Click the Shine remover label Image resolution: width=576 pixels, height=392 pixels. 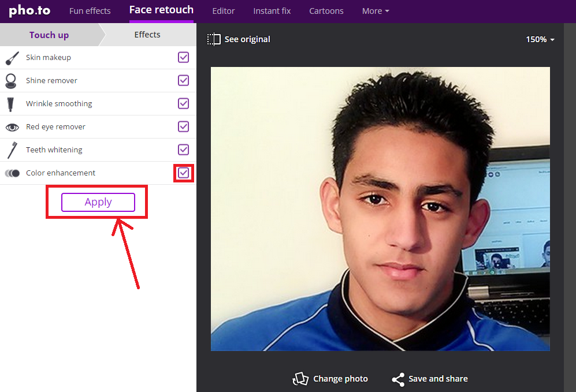click(x=51, y=81)
